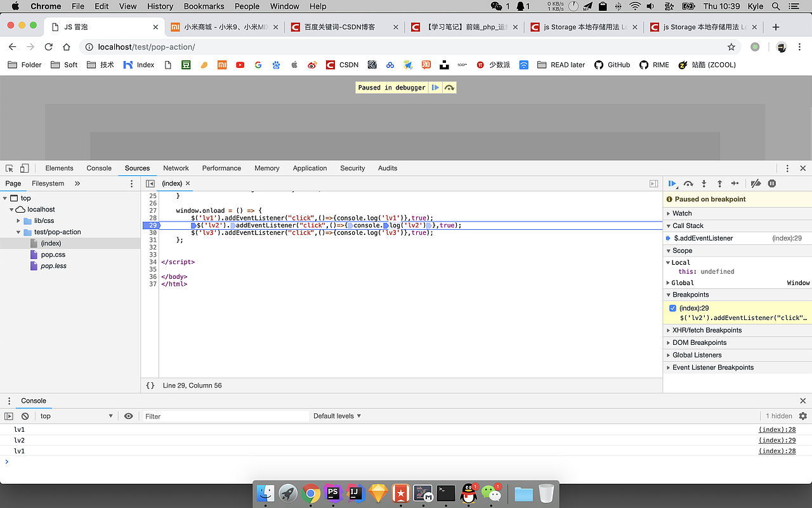Click the Step into function icon

[704, 184]
